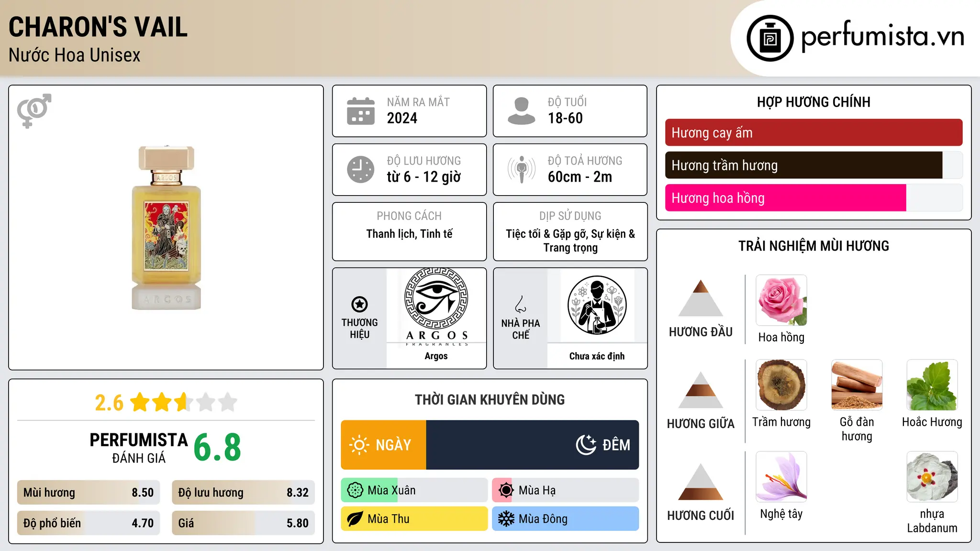Screen dimensions: 980x551
Task: Click the clock icon for longevity
Action: [361, 169]
